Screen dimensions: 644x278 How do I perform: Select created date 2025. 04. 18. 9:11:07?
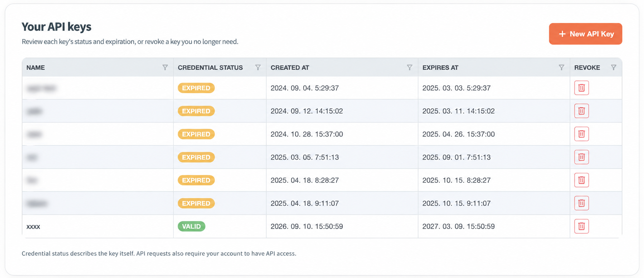(x=304, y=203)
